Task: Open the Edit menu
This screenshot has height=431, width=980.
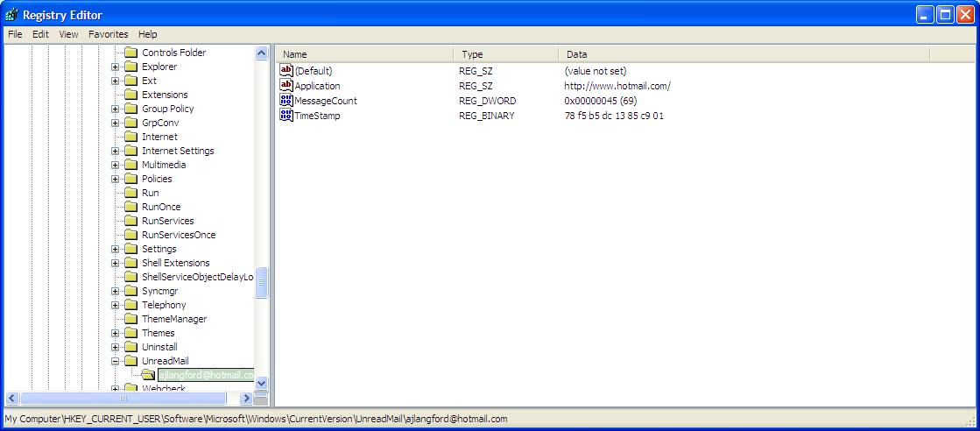Action: (x=40, y=34)
